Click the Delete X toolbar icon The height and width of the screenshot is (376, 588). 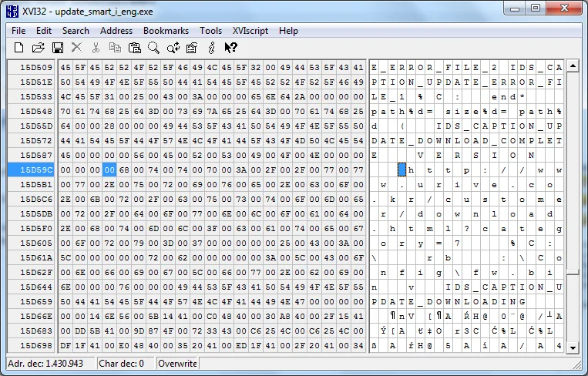click(76, 48)
